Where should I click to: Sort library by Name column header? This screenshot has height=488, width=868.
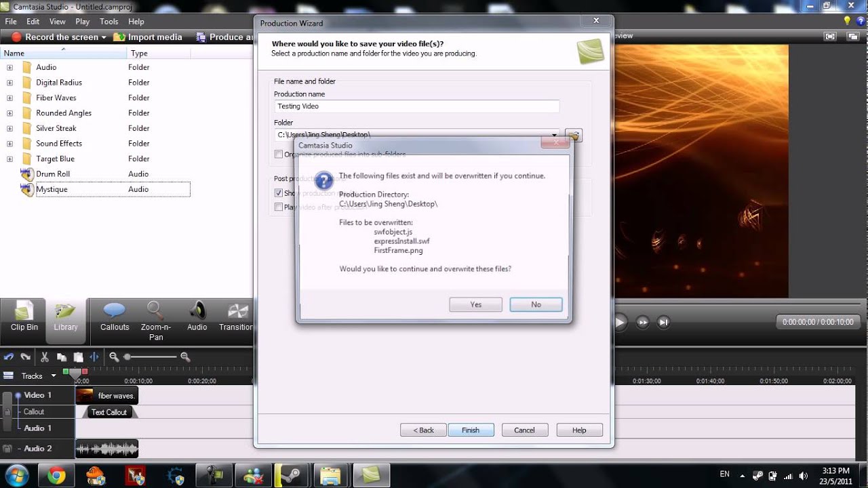[64, 53]
